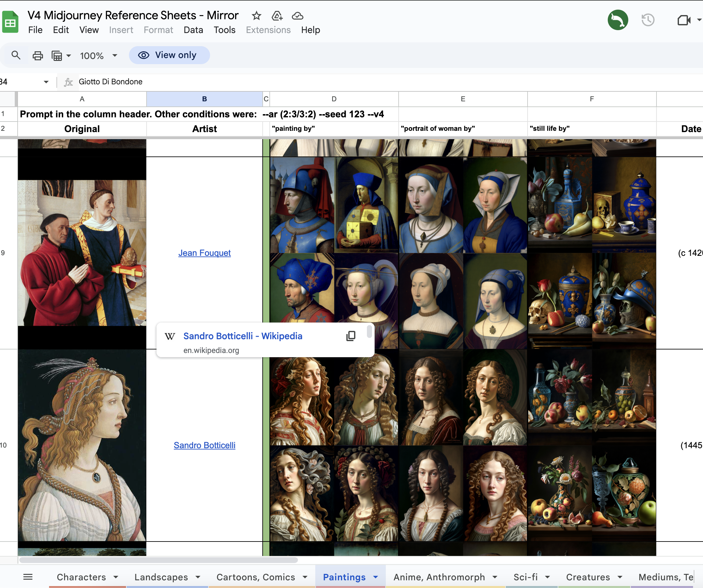This screenshot has height=588, width=703.
Task: Click the Botticelli original portrait thumbnail
Action: point(82,445)
